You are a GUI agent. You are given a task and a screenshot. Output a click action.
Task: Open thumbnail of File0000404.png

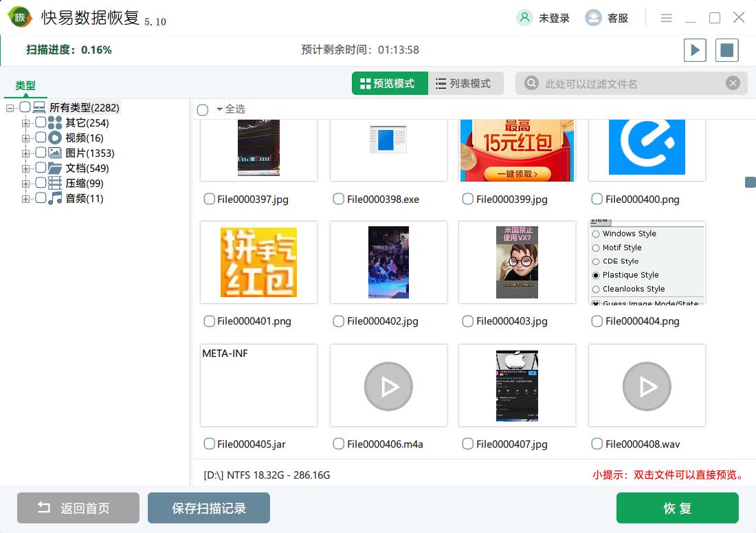(x=647, y=263)
